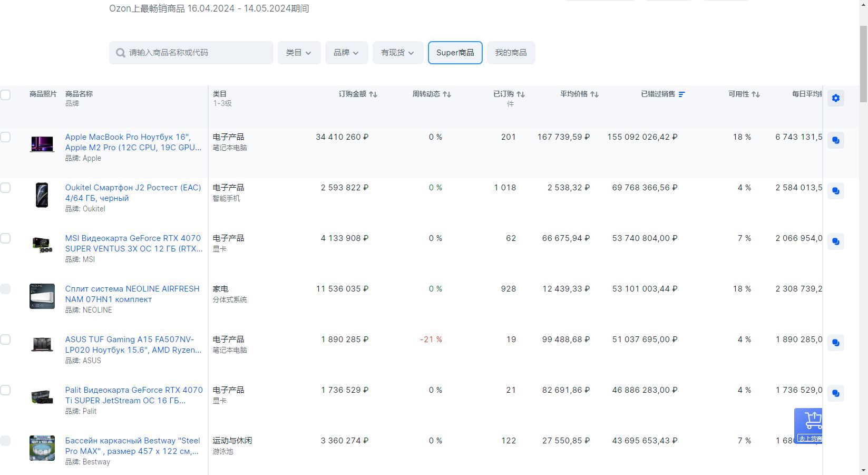
Task: Click 155 092 026,42 ₽ missed sales value
Action: click(642, 137)
